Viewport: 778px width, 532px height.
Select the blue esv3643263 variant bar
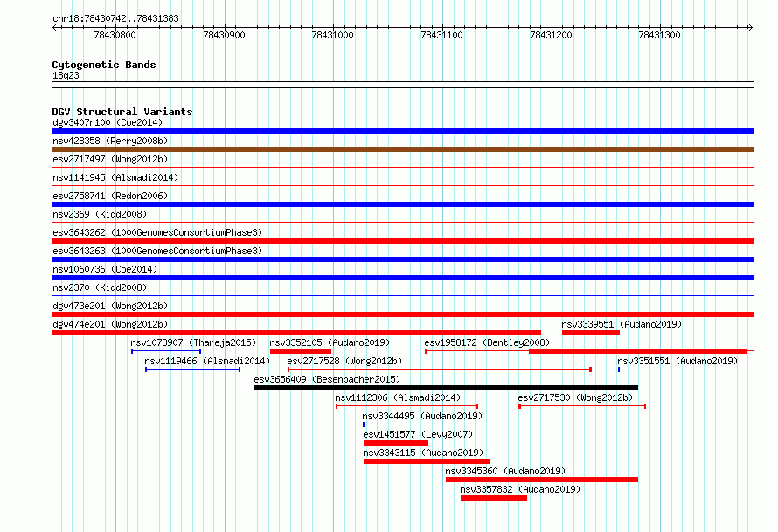pyautogui.click(x=402, y=259)
